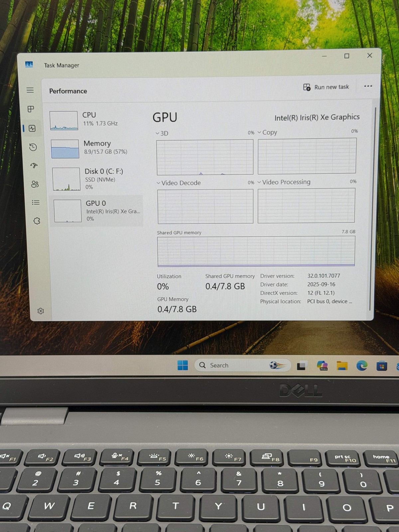Open the Details page list icon
The image size is (399, 532).
(36, 202)
